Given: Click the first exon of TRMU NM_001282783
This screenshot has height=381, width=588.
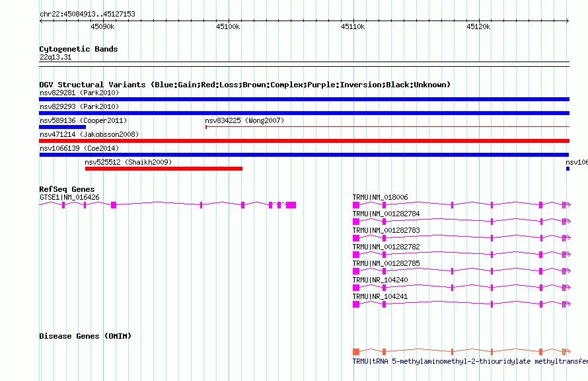Looking at the screenshot, I should point(356,238).
